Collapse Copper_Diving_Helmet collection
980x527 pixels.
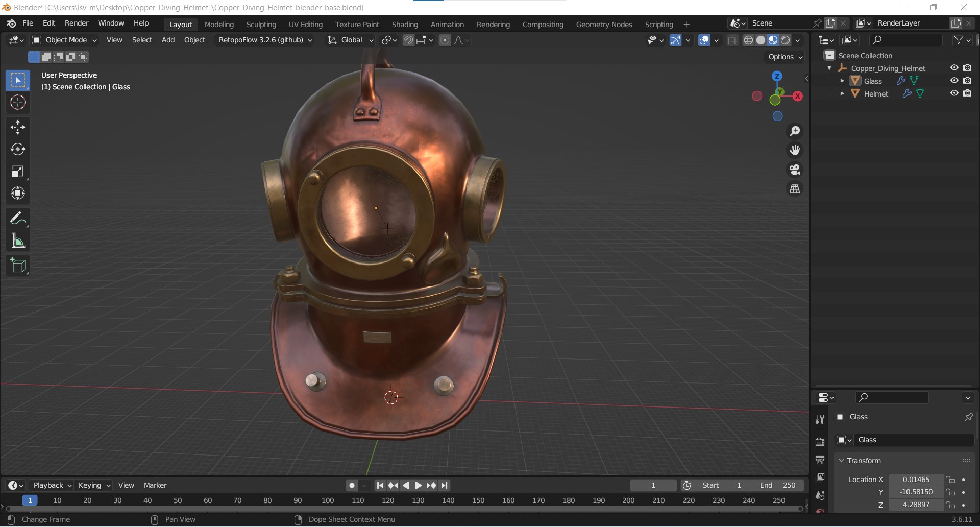(x=829, y=68)
